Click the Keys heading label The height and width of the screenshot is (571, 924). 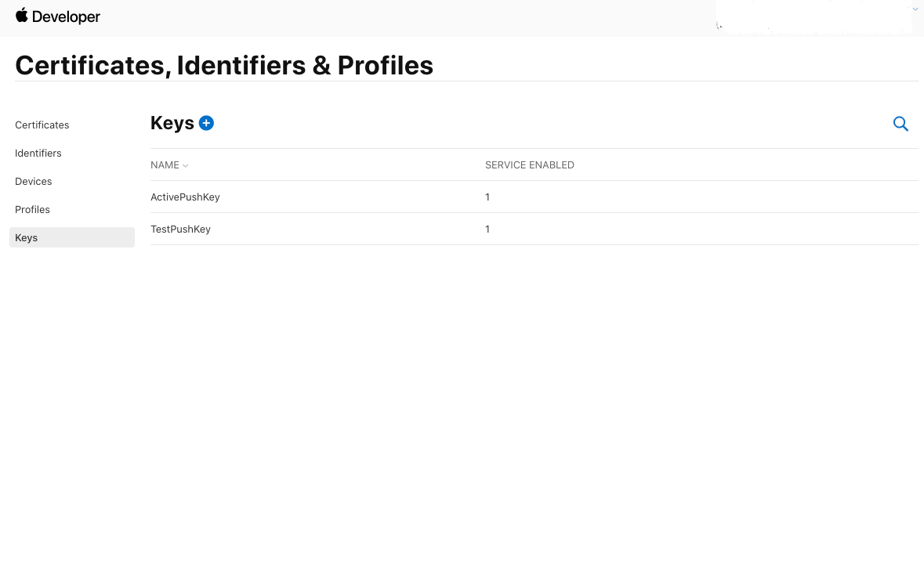(172, 123)
